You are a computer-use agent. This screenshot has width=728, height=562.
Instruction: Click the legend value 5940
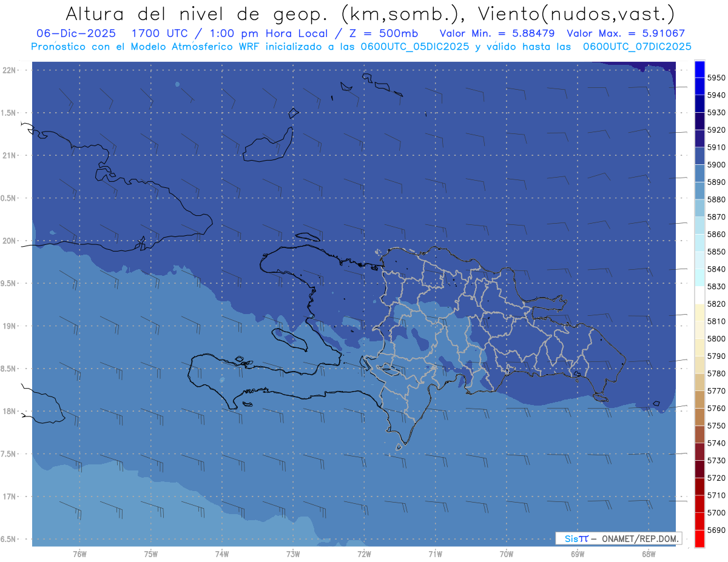716,95
